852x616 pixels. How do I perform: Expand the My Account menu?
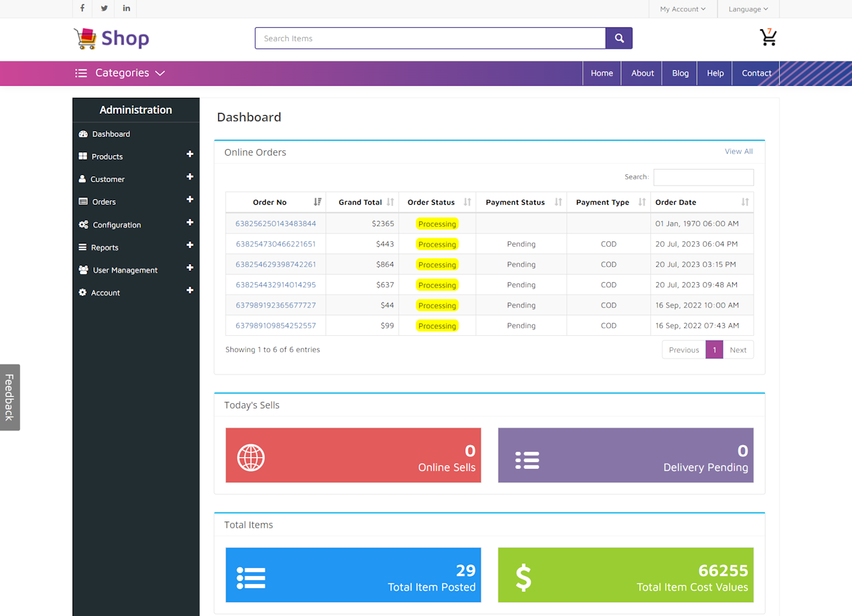[x=683, y=9]
